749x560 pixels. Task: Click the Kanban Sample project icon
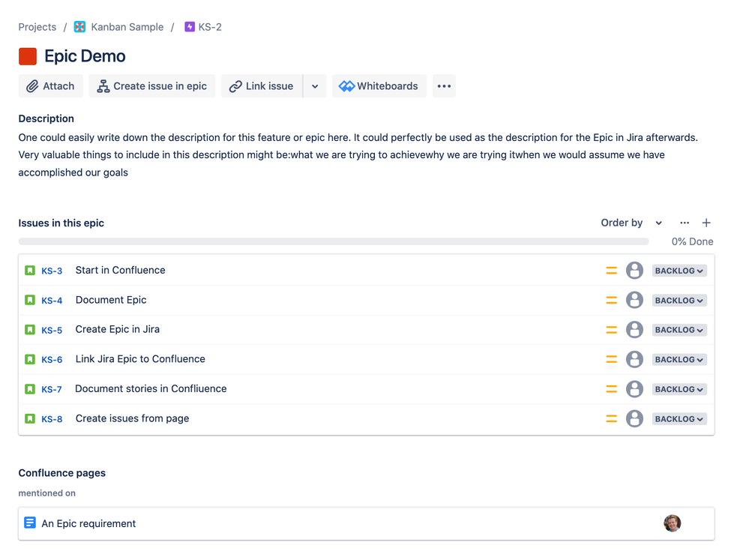tap(79, 27)
